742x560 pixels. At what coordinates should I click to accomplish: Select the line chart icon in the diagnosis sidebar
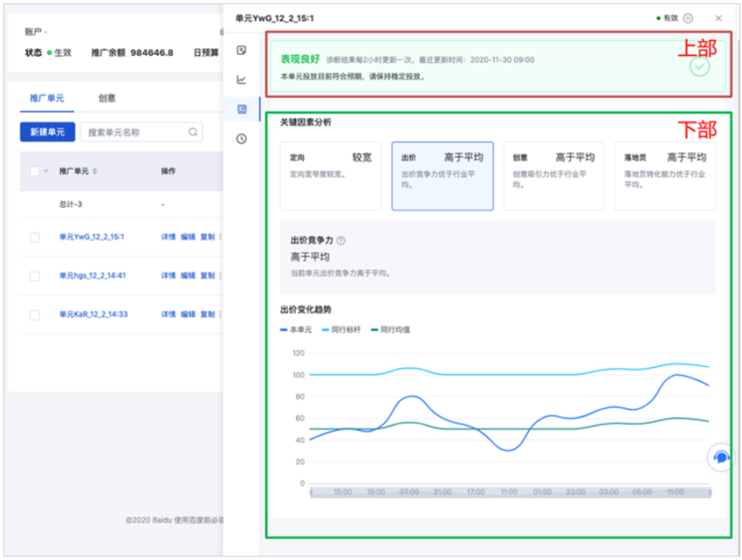point(241,78)
